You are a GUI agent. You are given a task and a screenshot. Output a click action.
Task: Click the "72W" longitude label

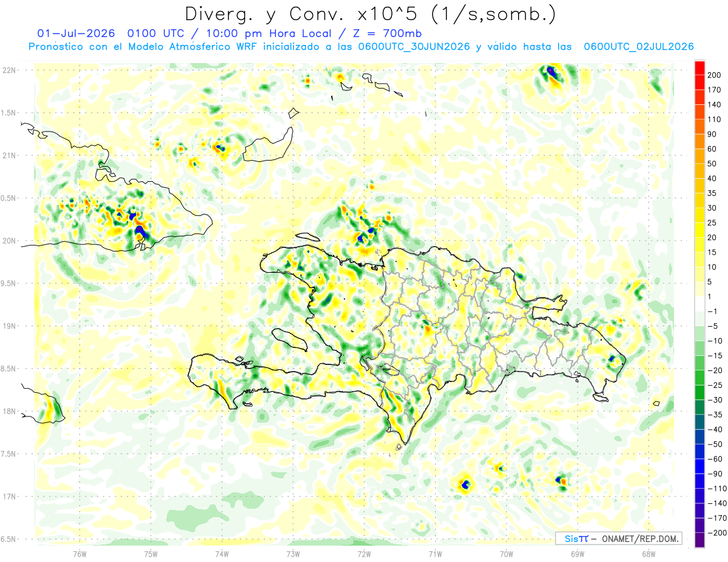coord(364,554)
